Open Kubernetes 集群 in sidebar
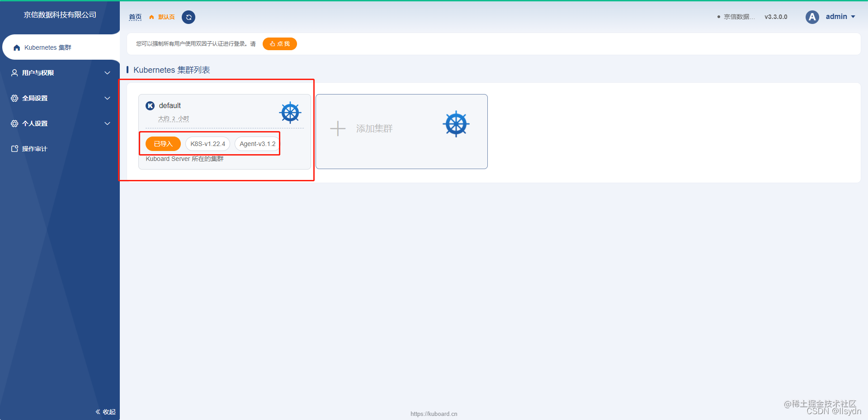Viewport: 868px width, 420px height. (x=61, y=47)
